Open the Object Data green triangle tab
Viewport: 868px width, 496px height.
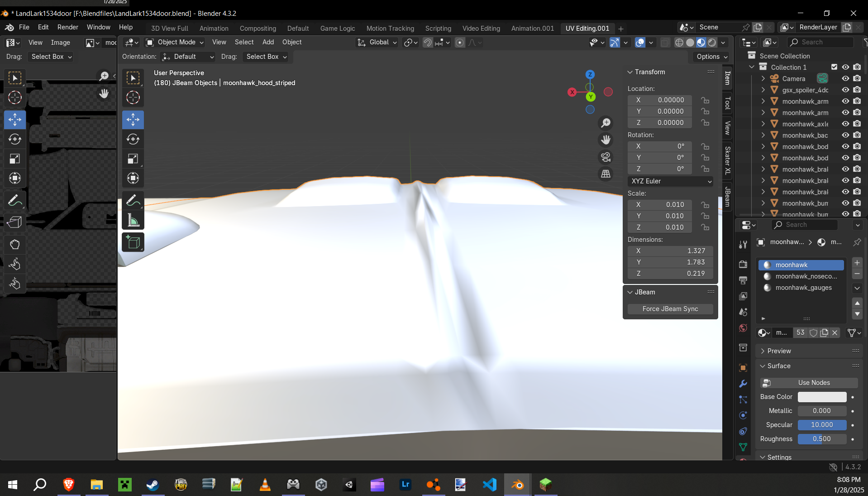743,447
